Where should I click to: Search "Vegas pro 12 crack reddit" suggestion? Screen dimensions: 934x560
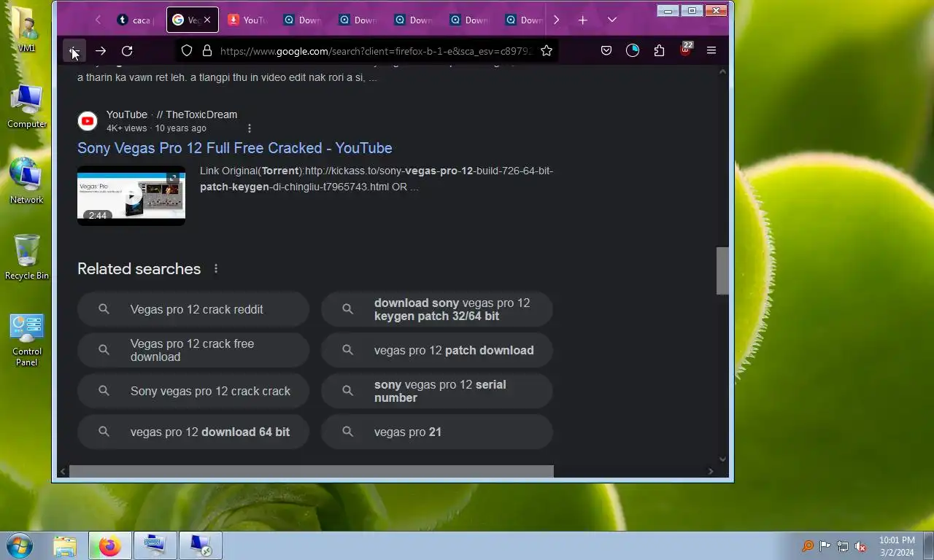193,309
